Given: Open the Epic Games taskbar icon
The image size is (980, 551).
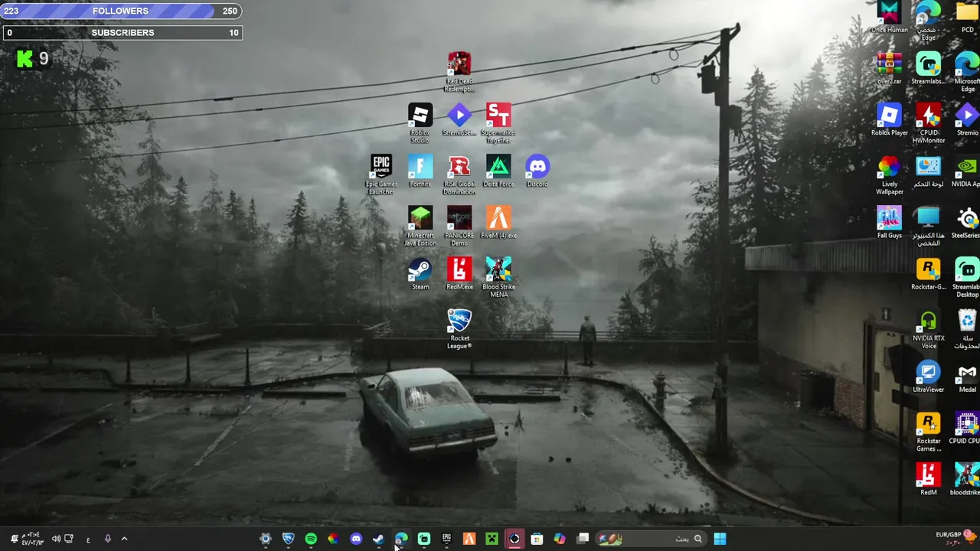Looking at the screenshot, I should [446, 539].
